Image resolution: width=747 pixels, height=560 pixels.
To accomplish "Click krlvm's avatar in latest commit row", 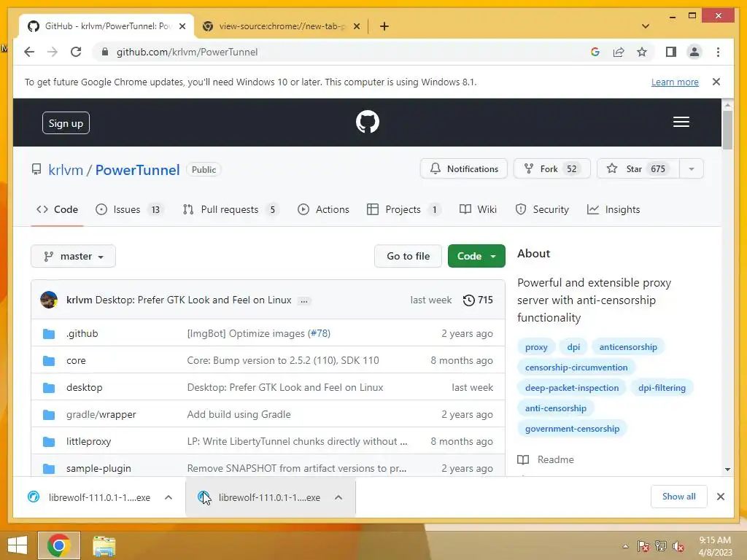I will coord(49,300).
